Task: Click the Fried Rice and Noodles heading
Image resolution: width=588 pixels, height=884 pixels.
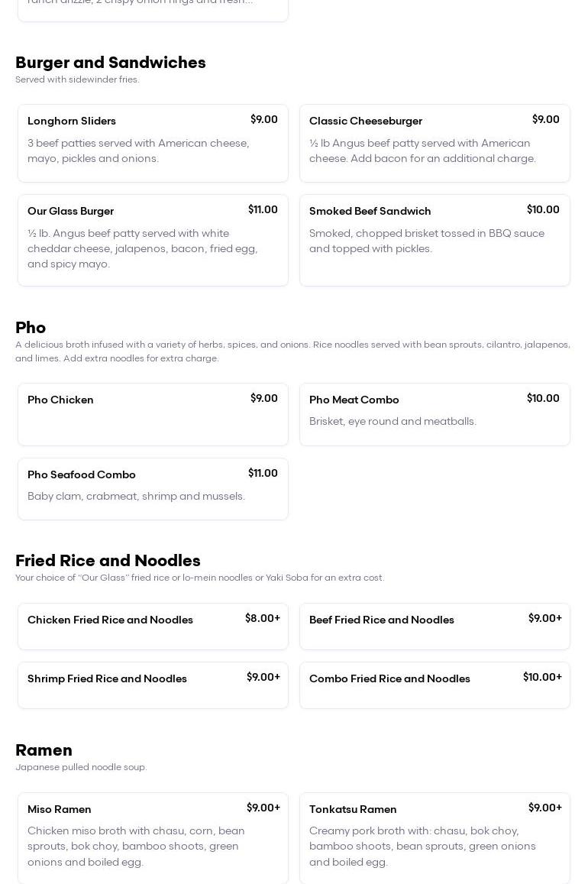Action: tap(108, 561)
